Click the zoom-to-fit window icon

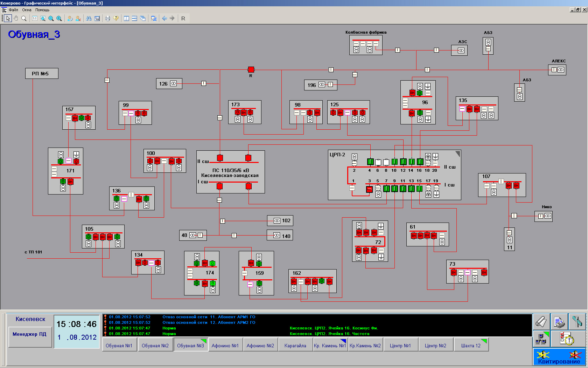click(43, 18)
